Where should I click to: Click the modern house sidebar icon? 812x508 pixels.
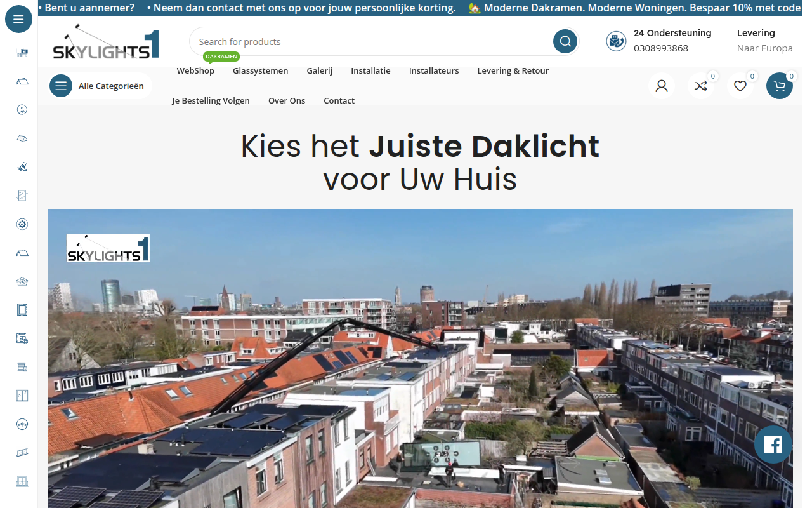(22, 53)
